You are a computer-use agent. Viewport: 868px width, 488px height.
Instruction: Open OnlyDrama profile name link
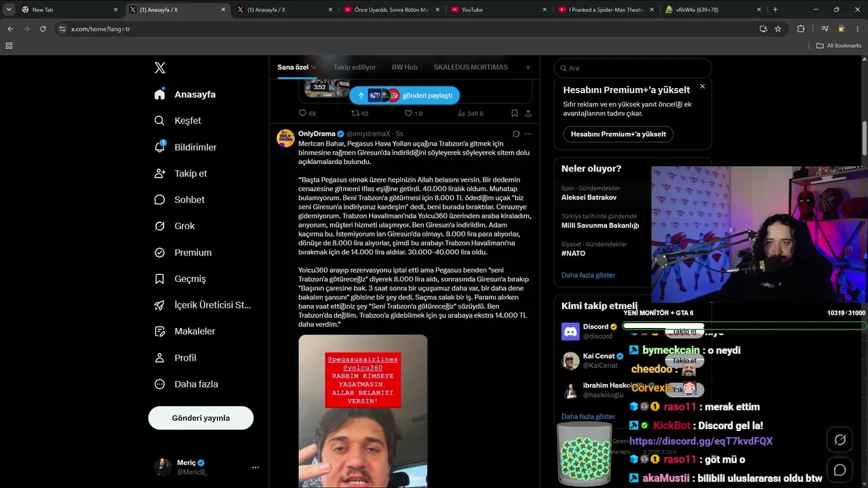pyautogui.click(x=317, y=134)
